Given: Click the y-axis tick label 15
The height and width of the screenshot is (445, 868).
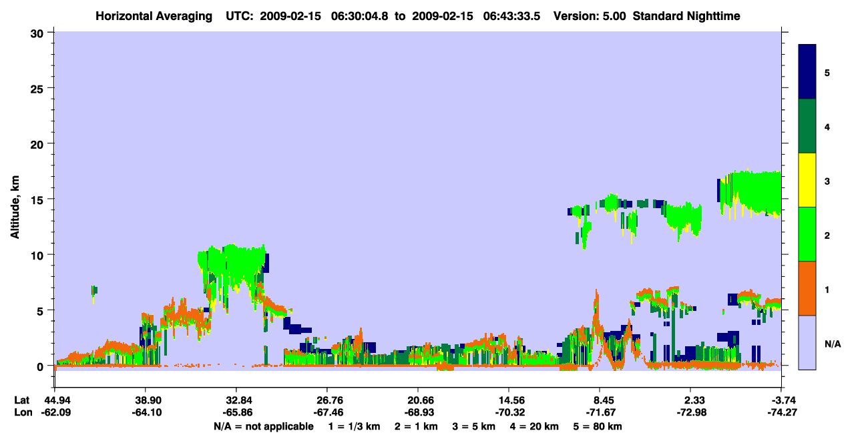Looking at the screenshot, I should coord(39,199).
